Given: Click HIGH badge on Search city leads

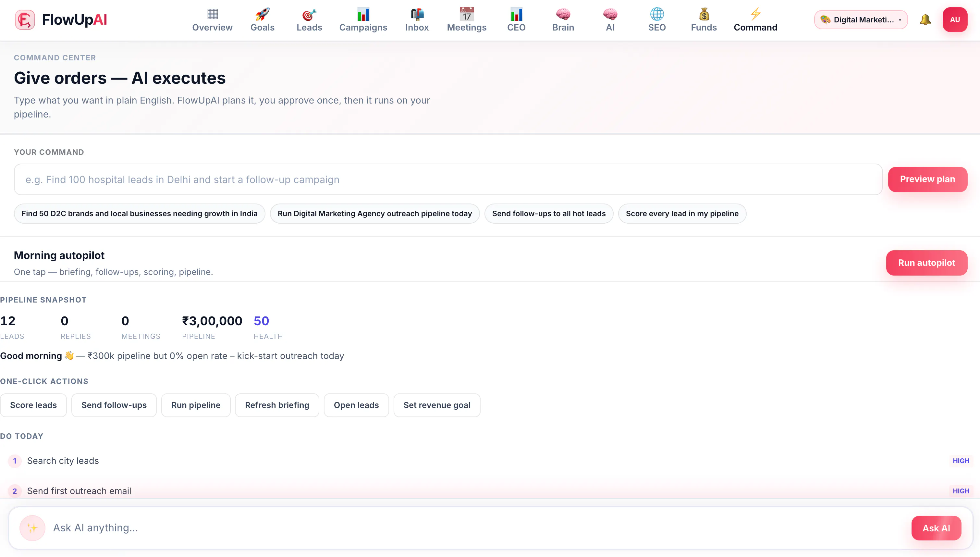Looking at the screenshot, I should pos(961,461).
